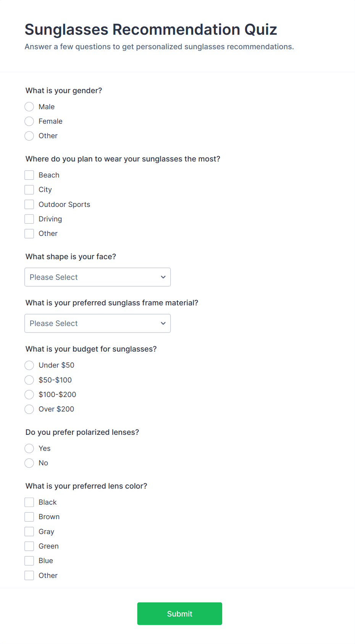Check the Brown lens color
This screenshot has width=355, height=644.
(29, 516)
